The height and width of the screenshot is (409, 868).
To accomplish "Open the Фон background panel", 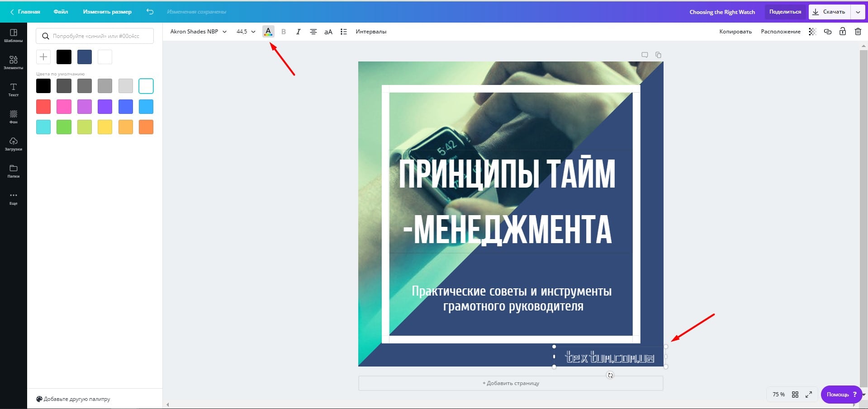I will tap(13, 117).
